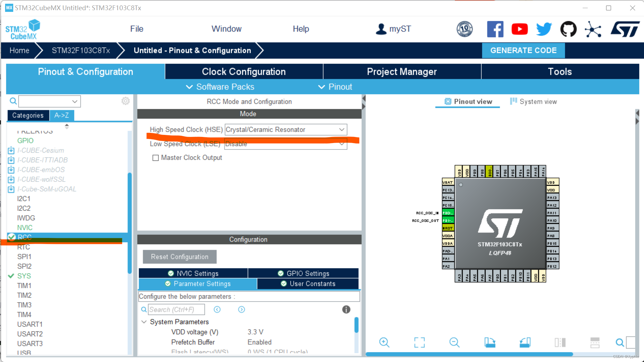Click the parameter Search (Ctrl+F) field
This screenshot has width=644, height=362.
click(x=176, y=309)
